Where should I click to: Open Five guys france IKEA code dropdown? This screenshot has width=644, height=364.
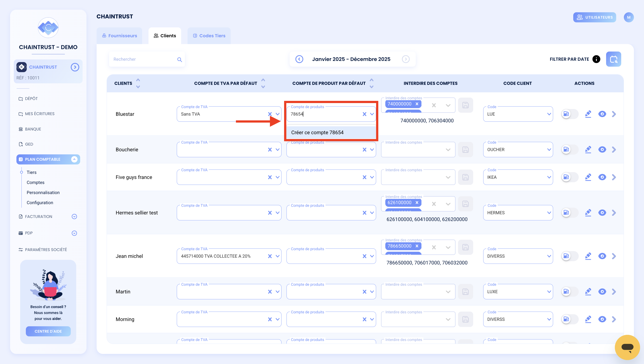tap(518, 177)
